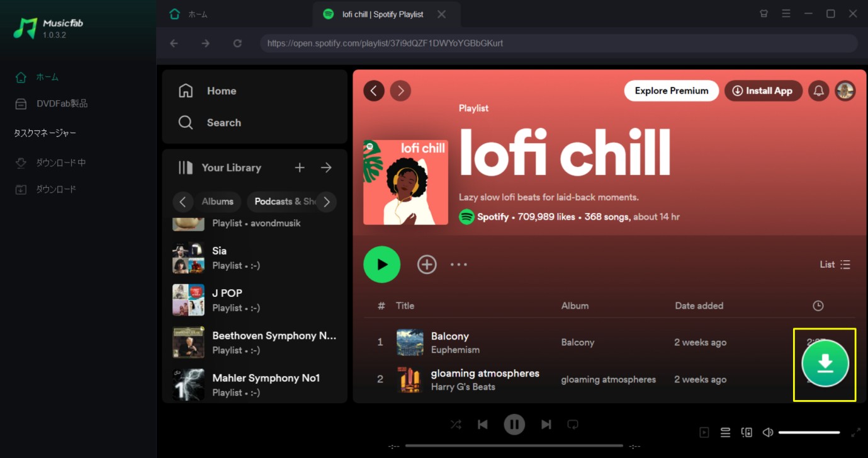Skip to the previous track
This screenshot has width=868, height=458.
(x=483, y=425)
